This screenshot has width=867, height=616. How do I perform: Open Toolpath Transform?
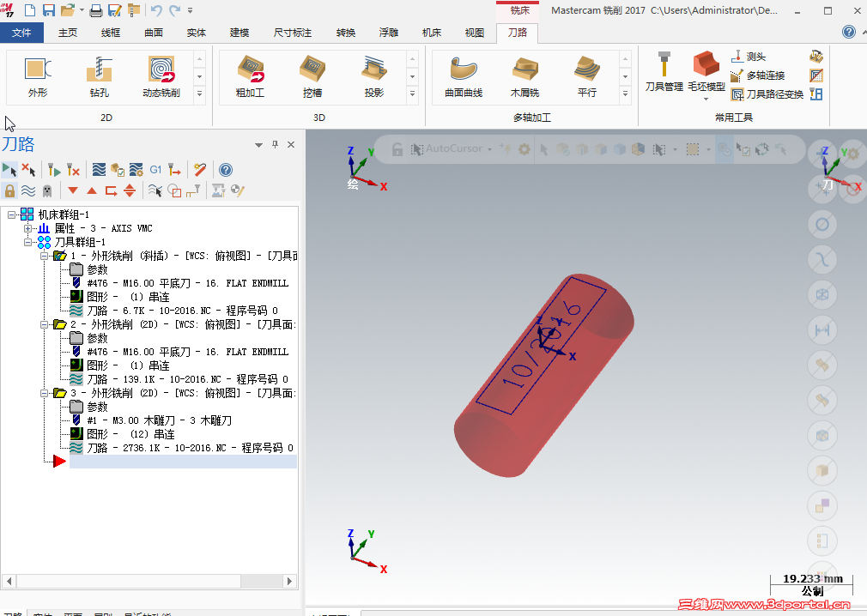point(767,94)
